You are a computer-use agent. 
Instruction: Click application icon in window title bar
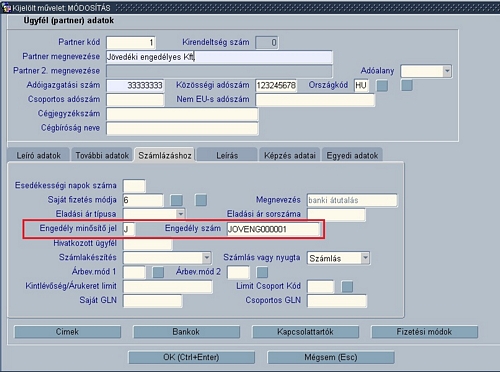click(6, 7)
